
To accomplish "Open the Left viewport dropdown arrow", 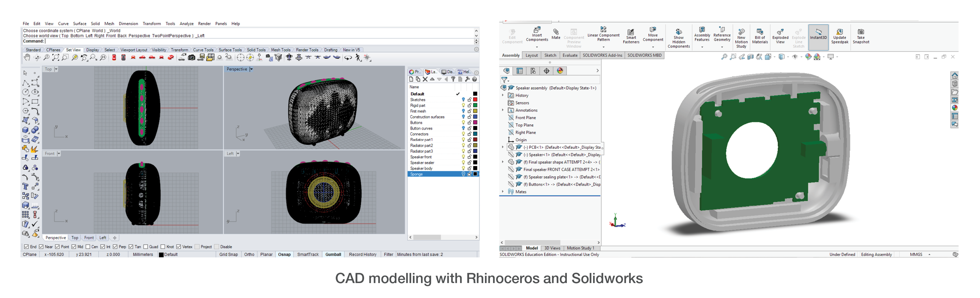I will 238,154.
